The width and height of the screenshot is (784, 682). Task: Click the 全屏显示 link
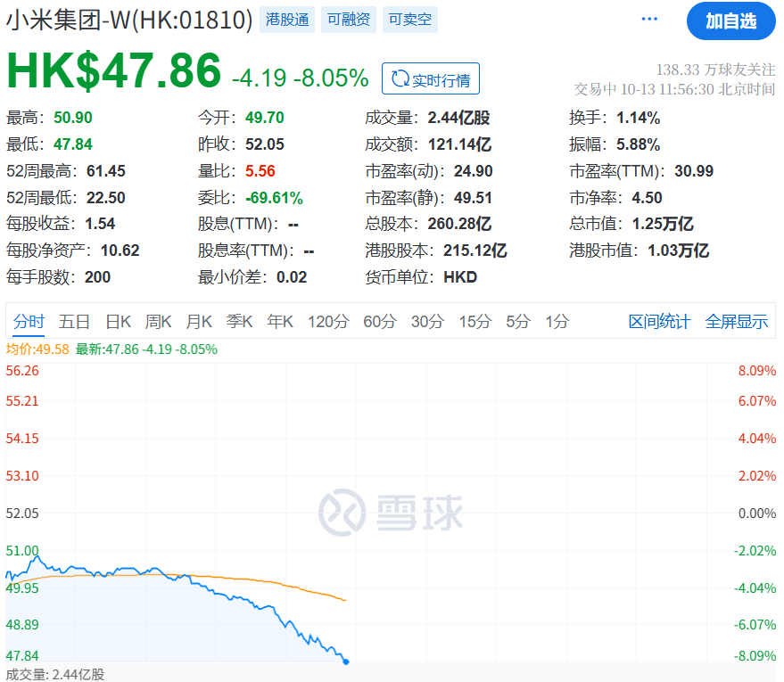737,322
